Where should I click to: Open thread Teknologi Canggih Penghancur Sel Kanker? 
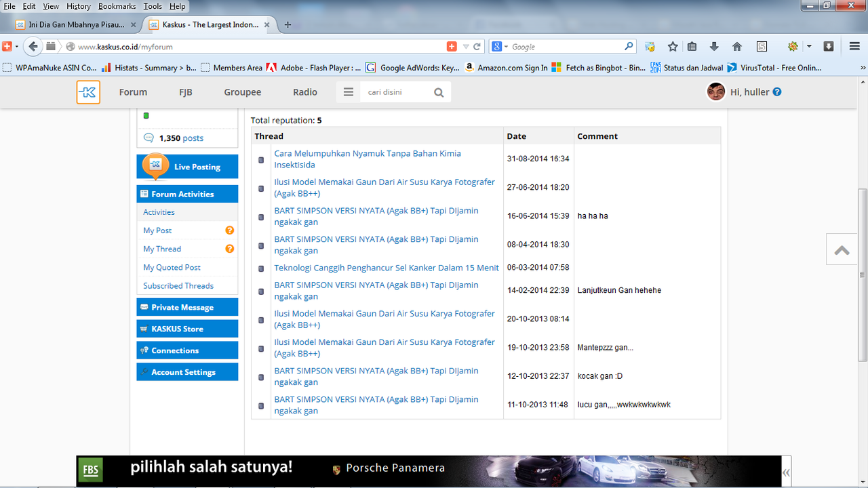(387, 268)
